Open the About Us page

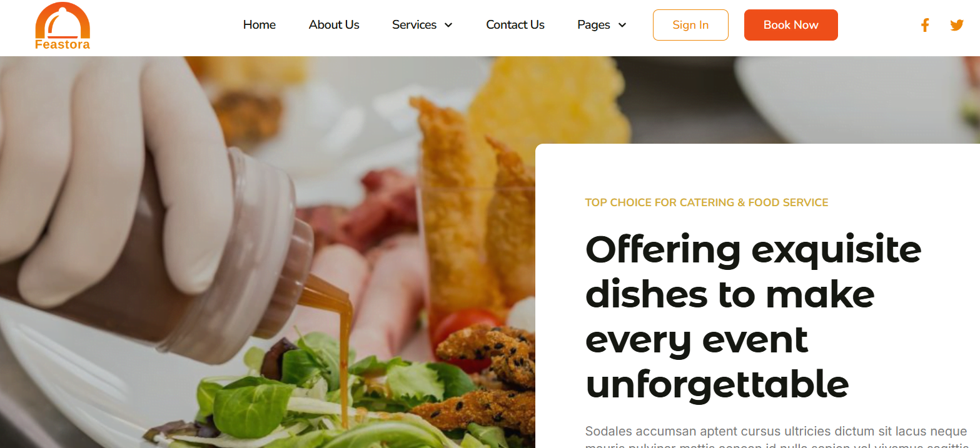(334, 25)
